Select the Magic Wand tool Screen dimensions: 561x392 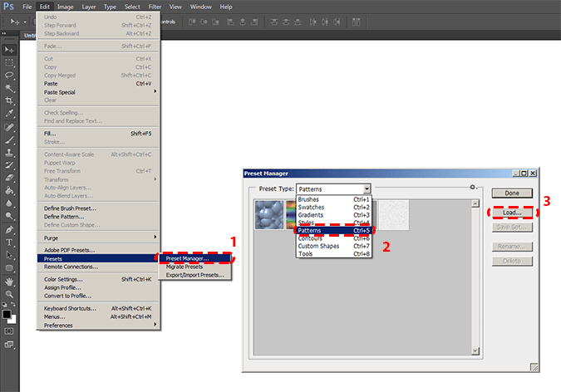[x=9, y=88]
